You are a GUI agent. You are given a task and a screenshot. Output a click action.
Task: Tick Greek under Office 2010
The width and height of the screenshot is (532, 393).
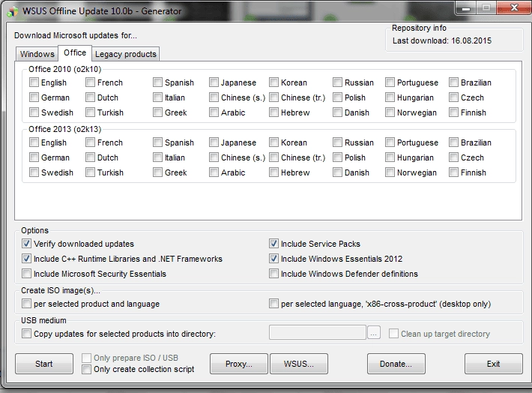point(157,112)
